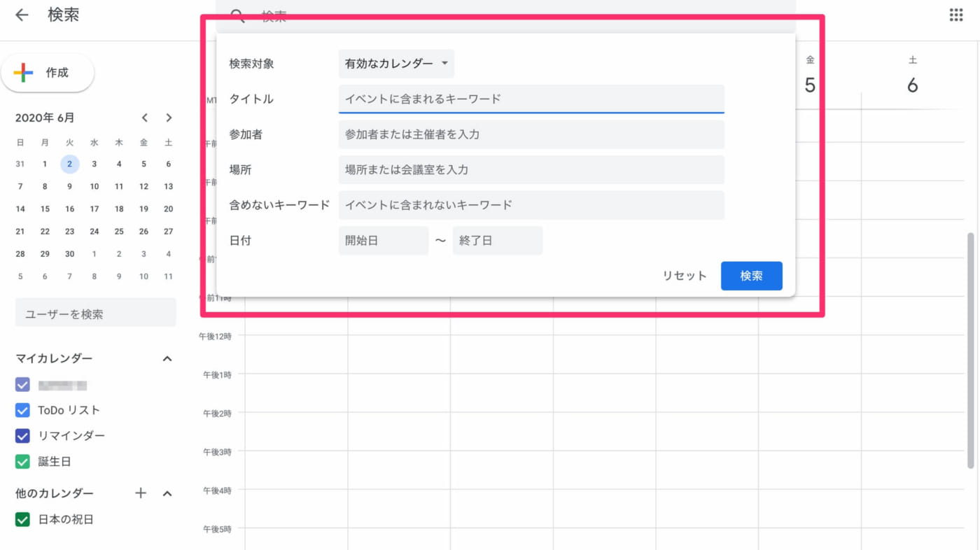
Task: Select date 19 in mini calendar
Action: [x=143, y=209]
